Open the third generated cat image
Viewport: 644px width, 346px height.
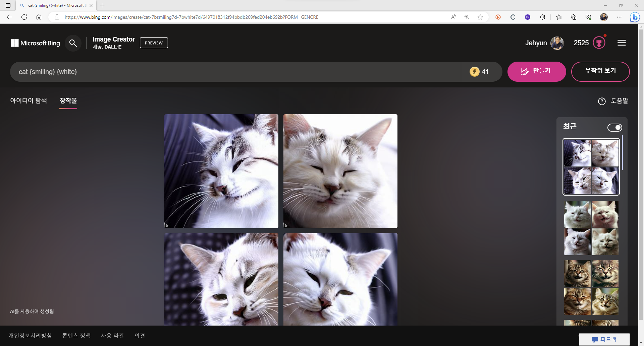coord(221,279)
